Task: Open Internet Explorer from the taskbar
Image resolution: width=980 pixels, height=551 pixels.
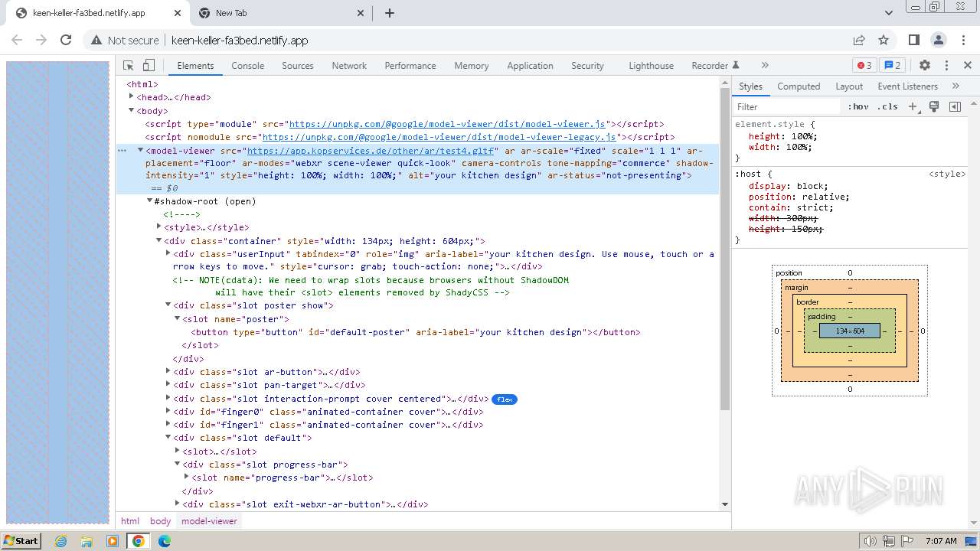Action: tap(61, 541)
